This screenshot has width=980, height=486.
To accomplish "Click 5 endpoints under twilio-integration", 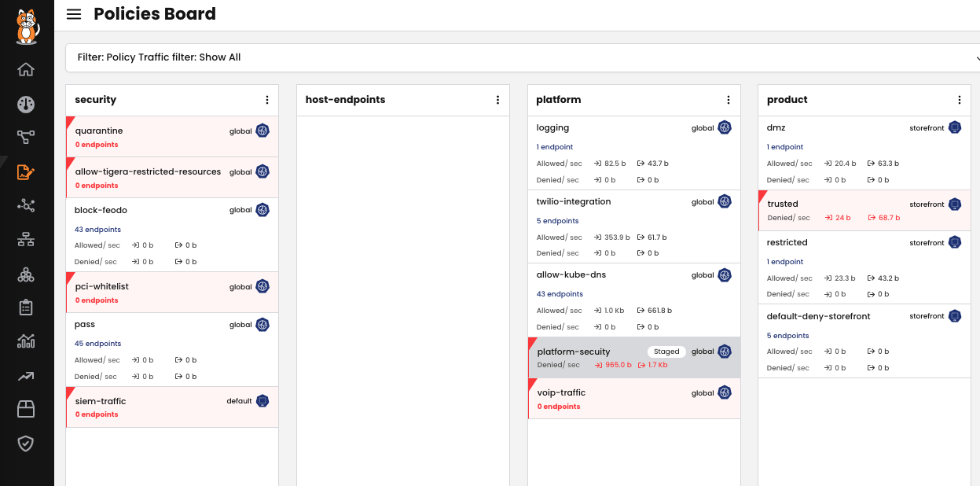I will point(557,221).
